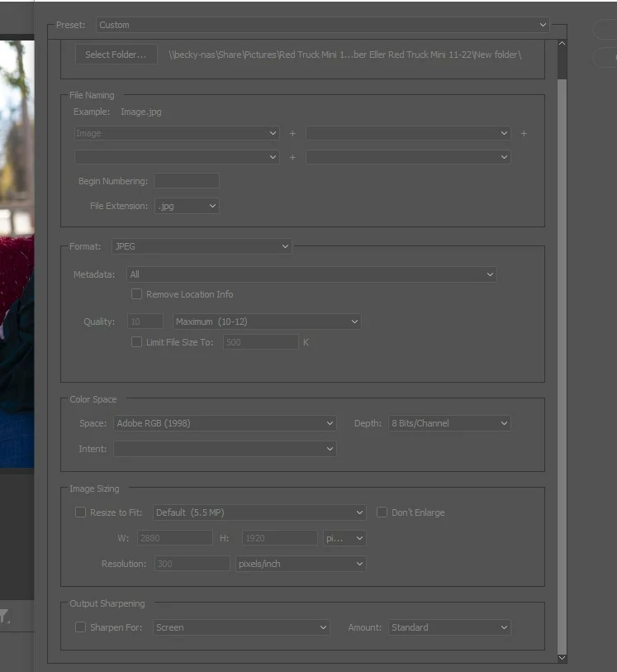
Task: Open the Format dropdown set to JPEG
Action: [x=202, y=246]
